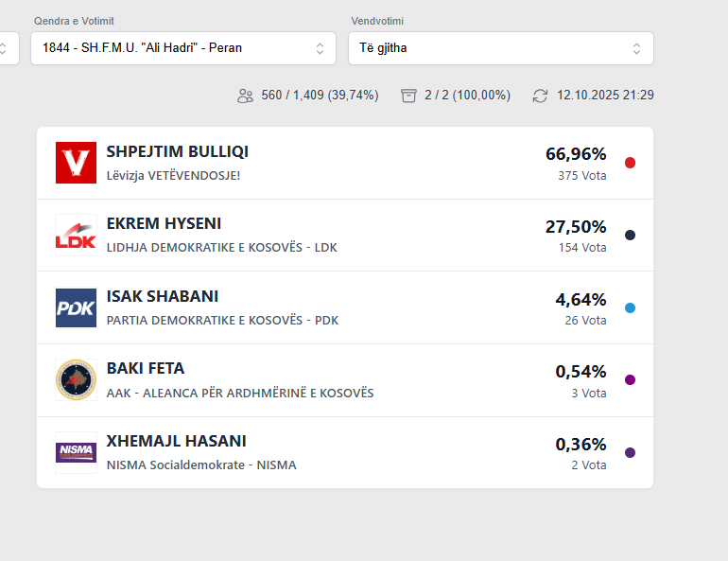Click the AAK party emblem icon

[x=76, y=379]
